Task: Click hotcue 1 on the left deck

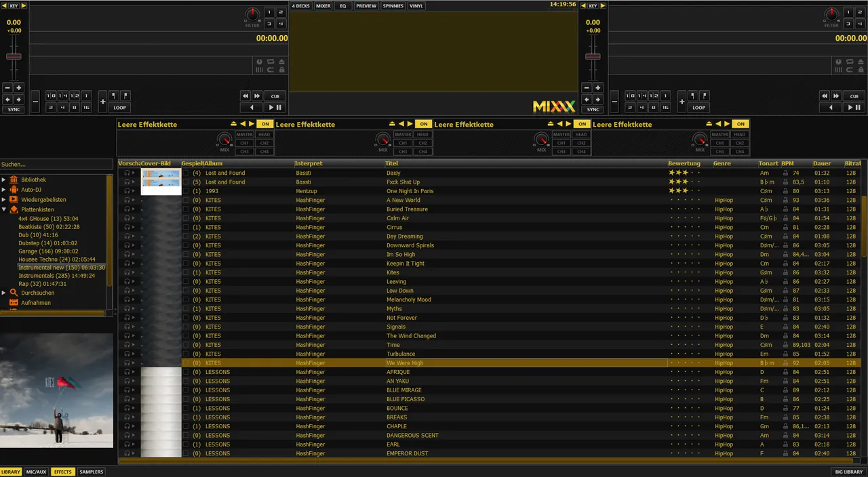Action: coord(269,12)
